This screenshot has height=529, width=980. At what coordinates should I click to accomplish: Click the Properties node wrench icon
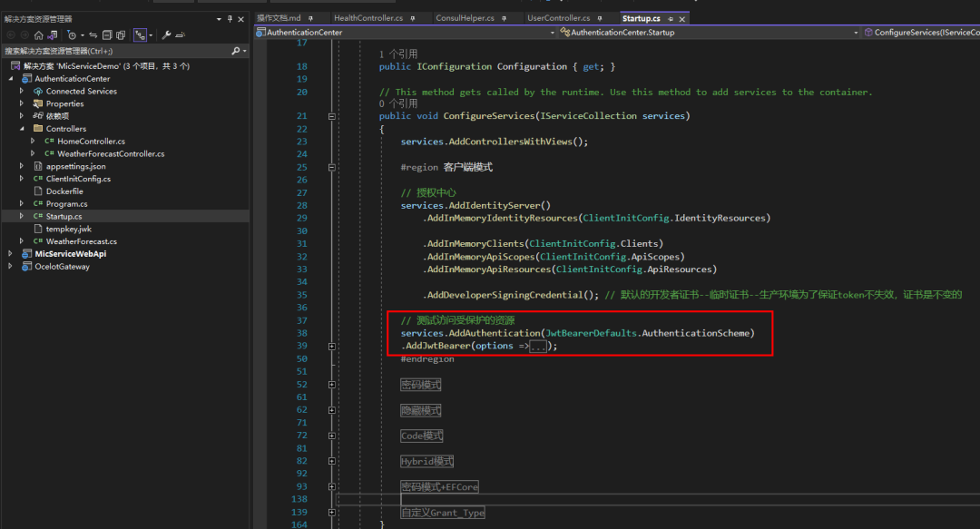coord(38,103)
